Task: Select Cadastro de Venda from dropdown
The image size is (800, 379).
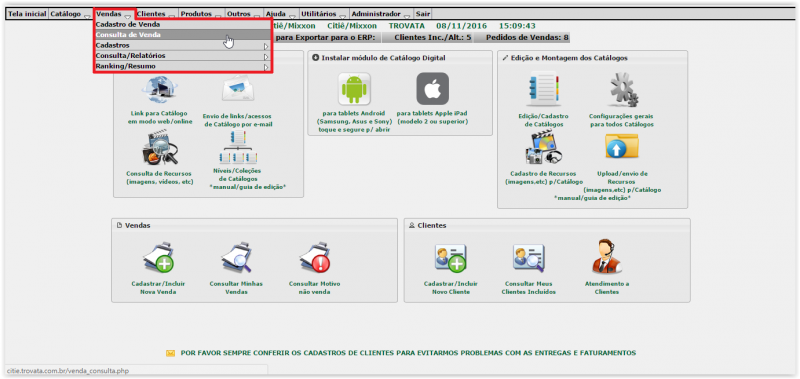Action: click(182, 24)
